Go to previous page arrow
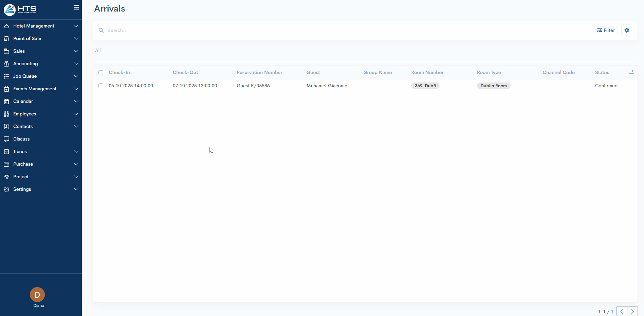644x316 pixels. point(621,311)
